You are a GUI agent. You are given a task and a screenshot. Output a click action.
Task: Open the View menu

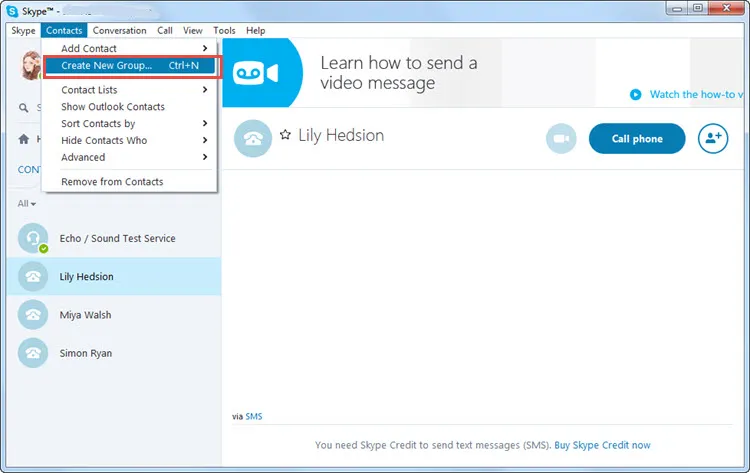point(193,31)
